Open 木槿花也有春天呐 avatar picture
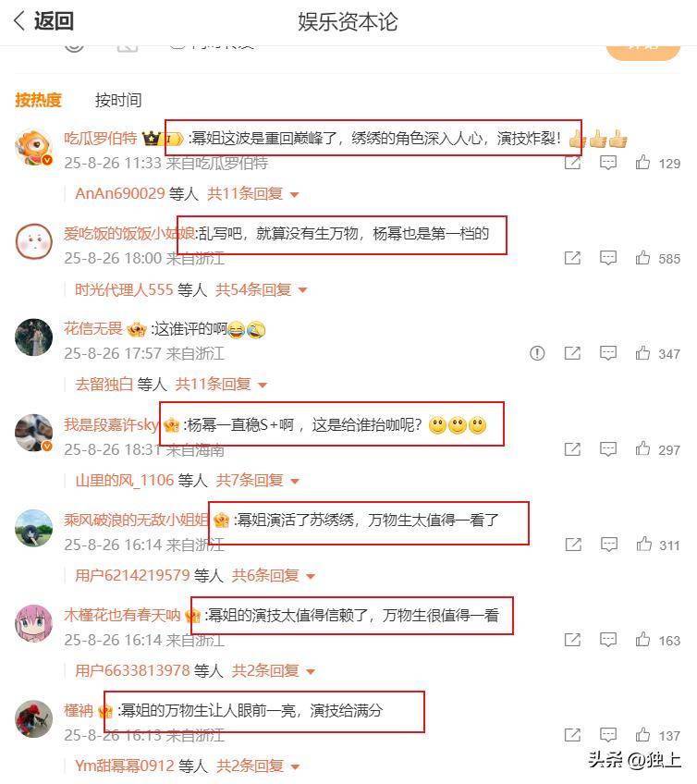697x784 pixels. [x=33, y=623]
